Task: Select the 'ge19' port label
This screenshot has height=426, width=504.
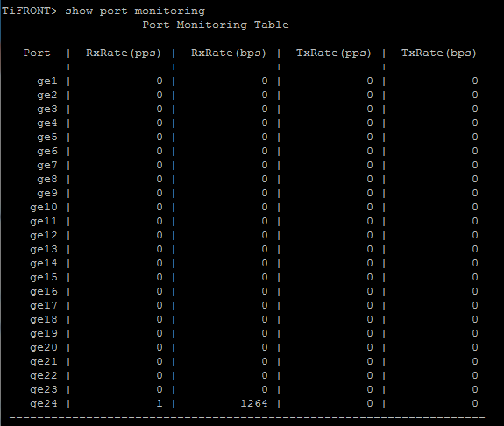Action: (x=44, y=334)
